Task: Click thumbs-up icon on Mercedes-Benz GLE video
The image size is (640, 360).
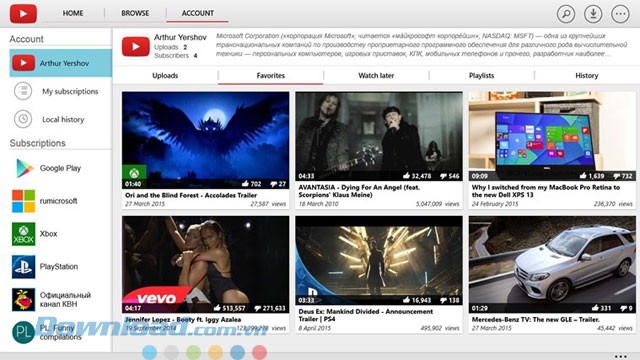Action: click(x=595, y=308)
